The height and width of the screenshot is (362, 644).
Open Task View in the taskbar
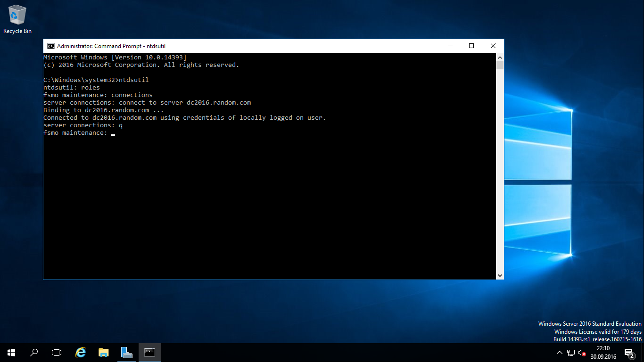[x=57, y=353]
